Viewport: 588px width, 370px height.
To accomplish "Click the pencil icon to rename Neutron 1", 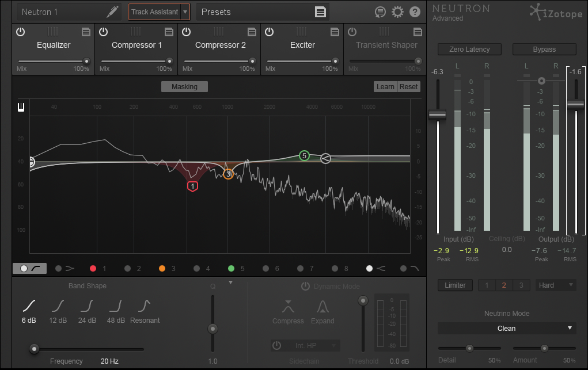I will click(x=112, y=12).
